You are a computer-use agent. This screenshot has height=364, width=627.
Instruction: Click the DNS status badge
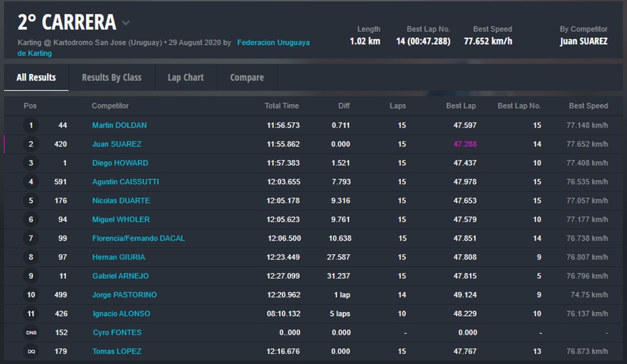[31, 333]
